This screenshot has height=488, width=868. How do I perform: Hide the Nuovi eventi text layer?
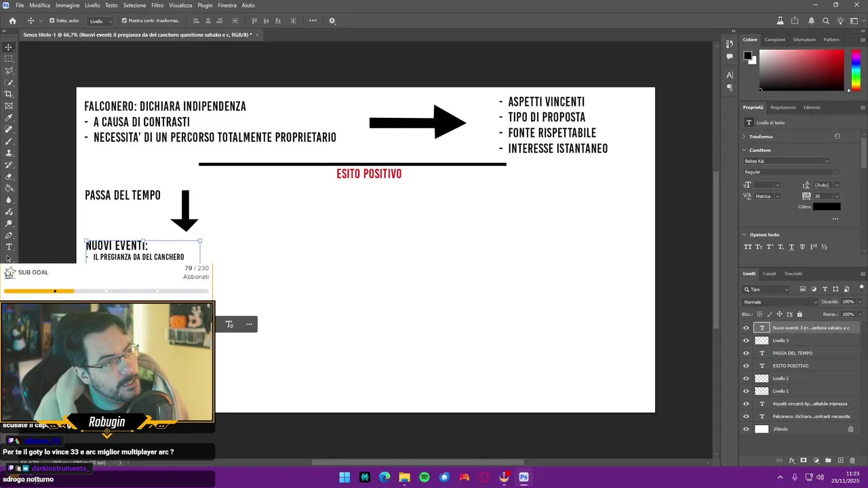coord(746,328)
